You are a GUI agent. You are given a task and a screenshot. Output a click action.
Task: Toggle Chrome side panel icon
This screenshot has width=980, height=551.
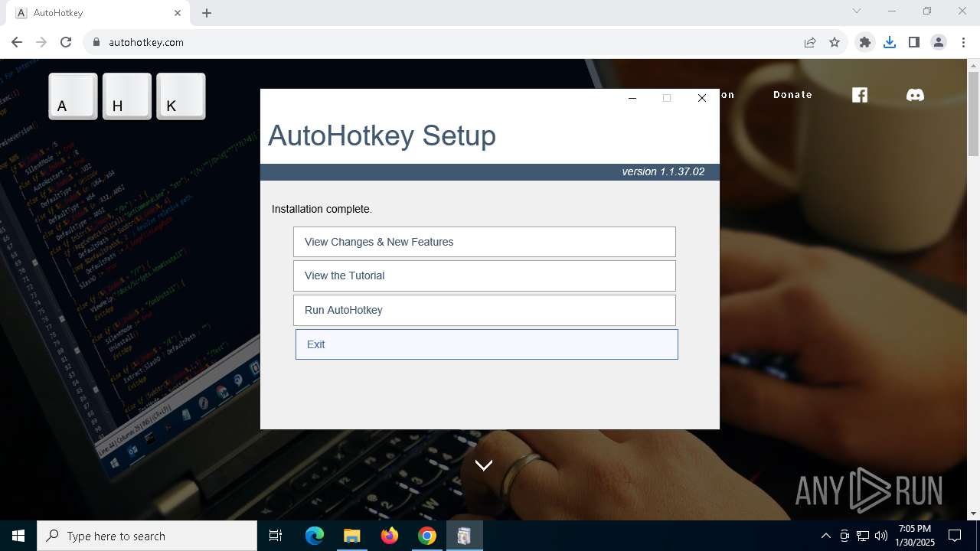click(914, 42)
